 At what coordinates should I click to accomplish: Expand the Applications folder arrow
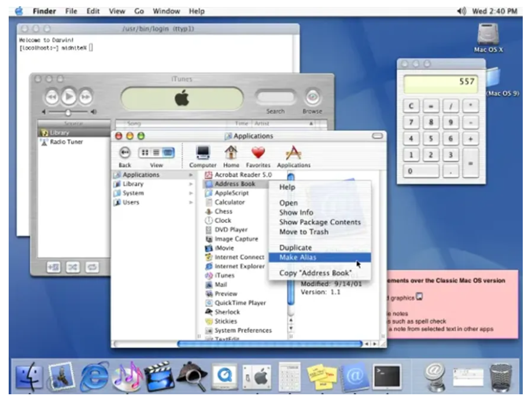(x=191, y=175)
